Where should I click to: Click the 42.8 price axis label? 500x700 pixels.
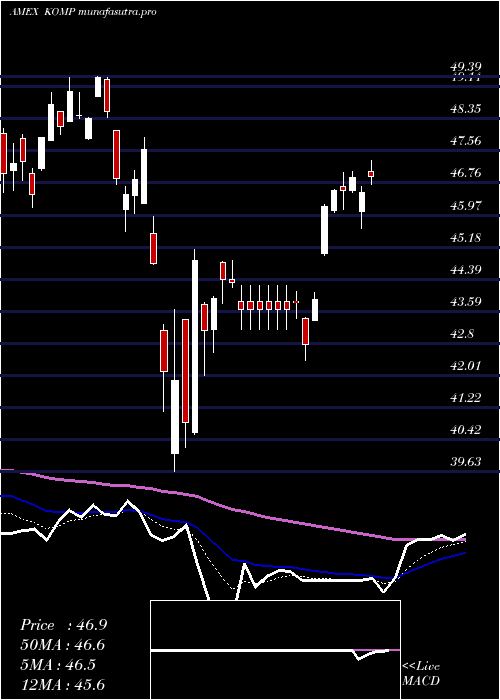(463, 333)
